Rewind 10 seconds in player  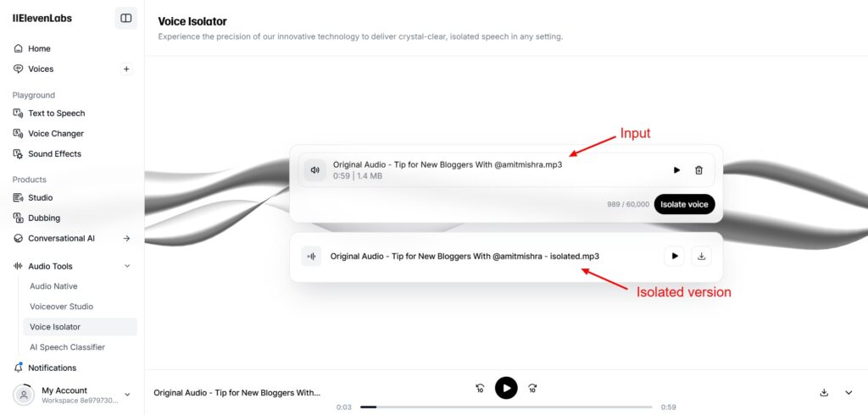pos(480,389)
